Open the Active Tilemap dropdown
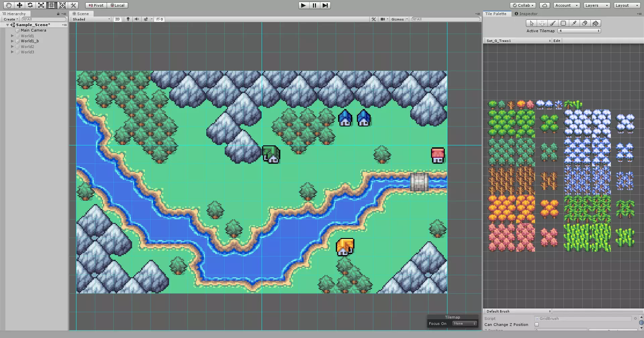 click(x=579, y=31)
